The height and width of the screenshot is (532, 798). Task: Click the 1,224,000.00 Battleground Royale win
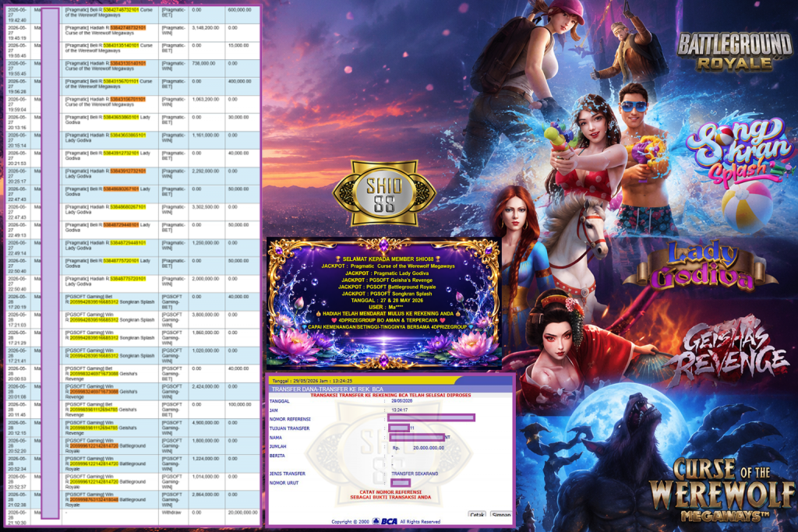(205, 458)
